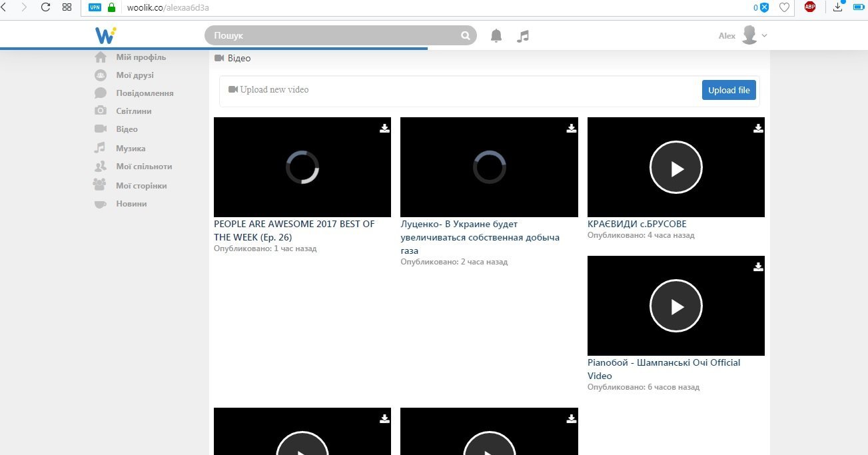Reload the page with refresh button
Viewport: 868px width, 455px height.
[x=45, y=7]
